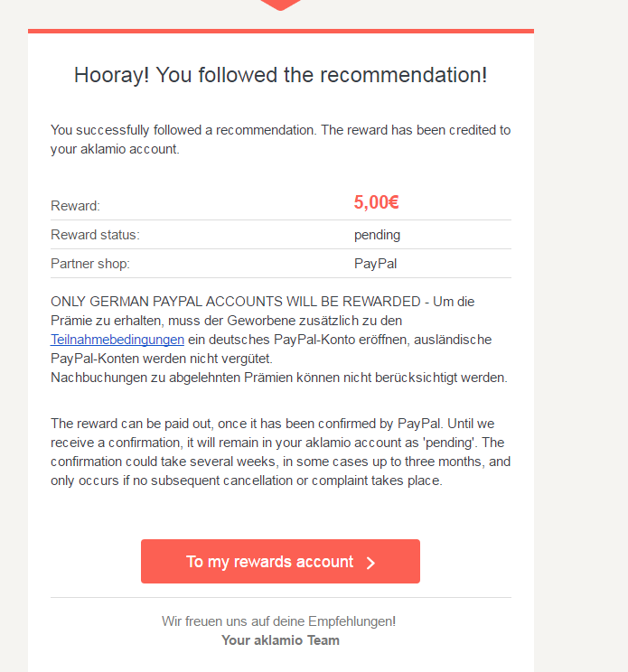Click the 'Hooray! You followed the recommendation!' heading

coord(280,75)
